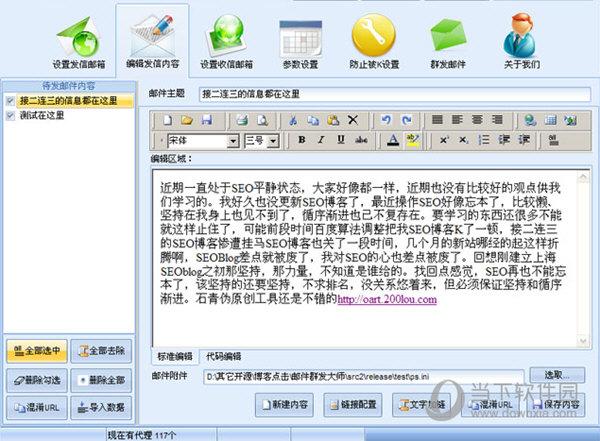
Task: Apply Underline formatting
Action: tap(337, 140)
